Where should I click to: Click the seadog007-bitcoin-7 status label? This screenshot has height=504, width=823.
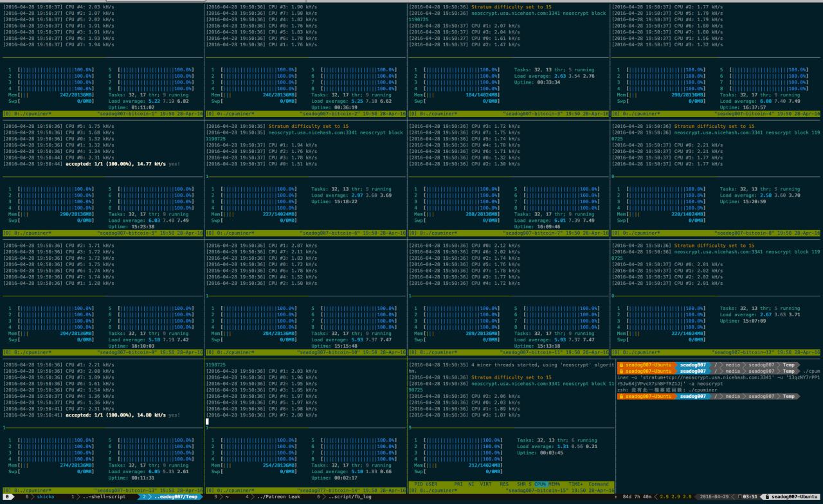pos(532,233)
